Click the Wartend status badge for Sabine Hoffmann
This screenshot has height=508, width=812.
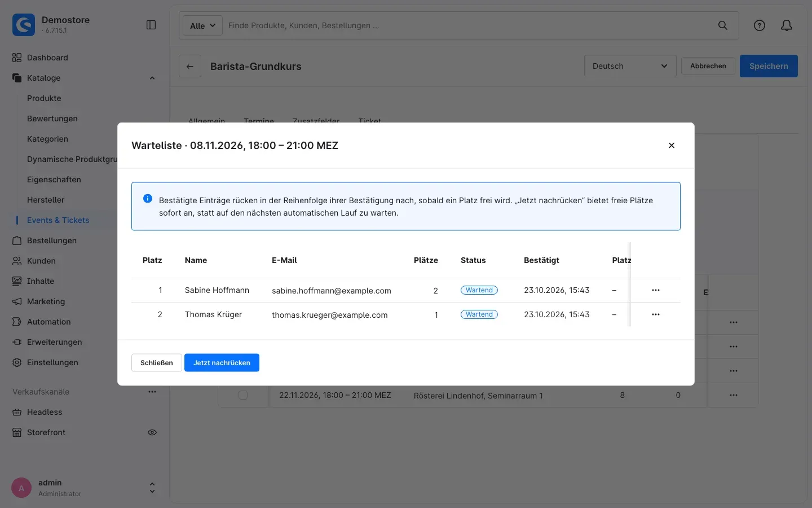[x=479, y=290]
